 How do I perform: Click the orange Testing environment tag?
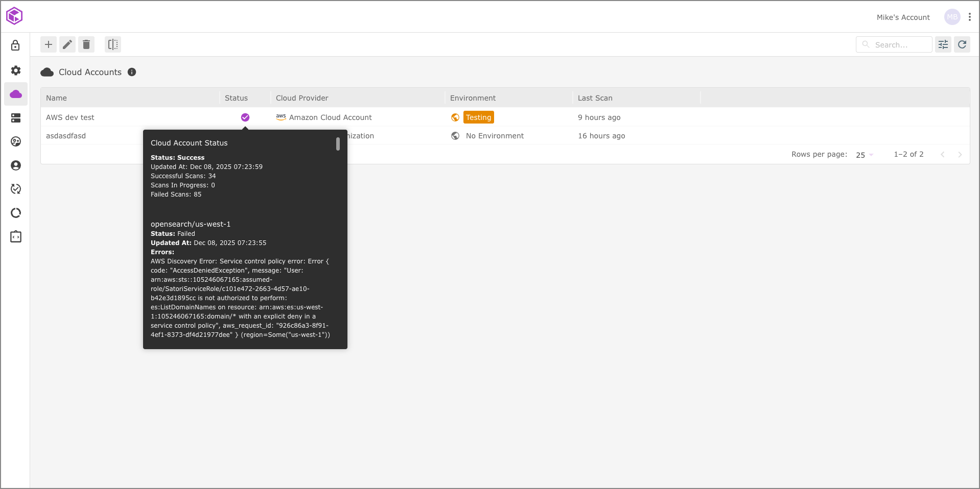tap(478, 117)
